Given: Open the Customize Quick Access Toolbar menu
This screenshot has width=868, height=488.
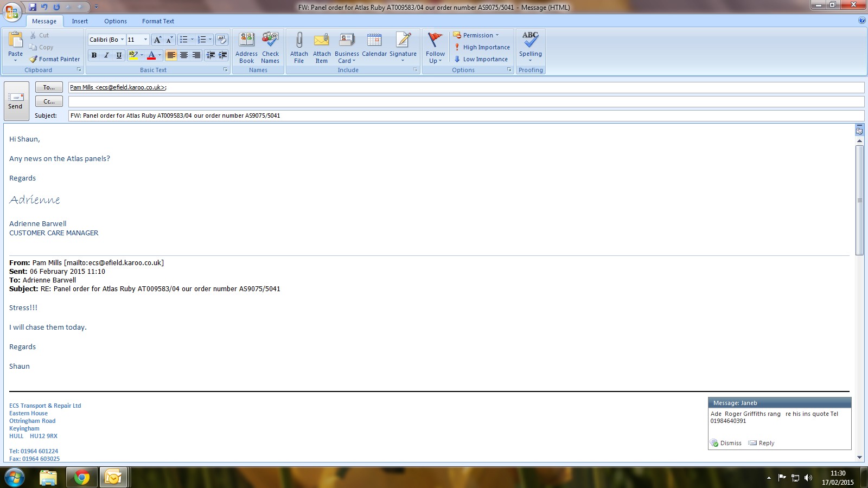Looking at the screenshot, I should tap(97, 7).
